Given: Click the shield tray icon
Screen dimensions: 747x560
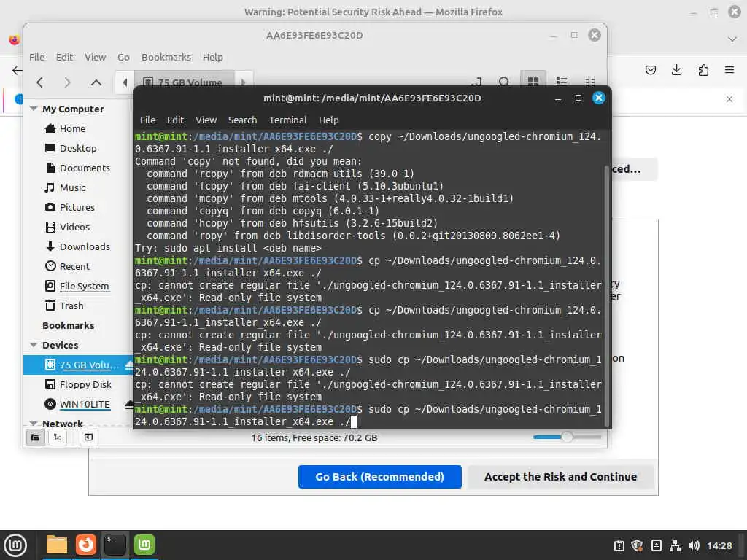Looking at the screenshot, I should (637, 545).
